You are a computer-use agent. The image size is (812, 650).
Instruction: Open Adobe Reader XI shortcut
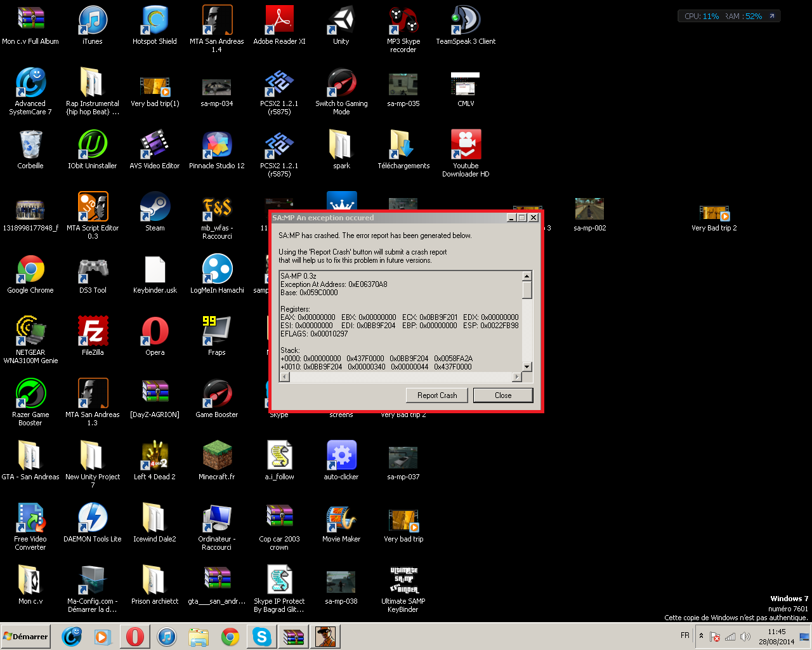(x=279, y=25)
